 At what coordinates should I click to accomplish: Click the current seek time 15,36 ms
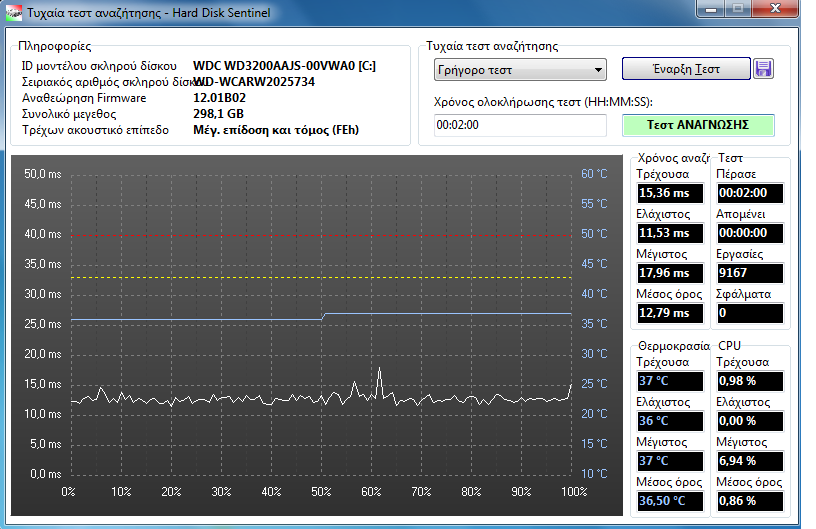(x=670, y=193)
